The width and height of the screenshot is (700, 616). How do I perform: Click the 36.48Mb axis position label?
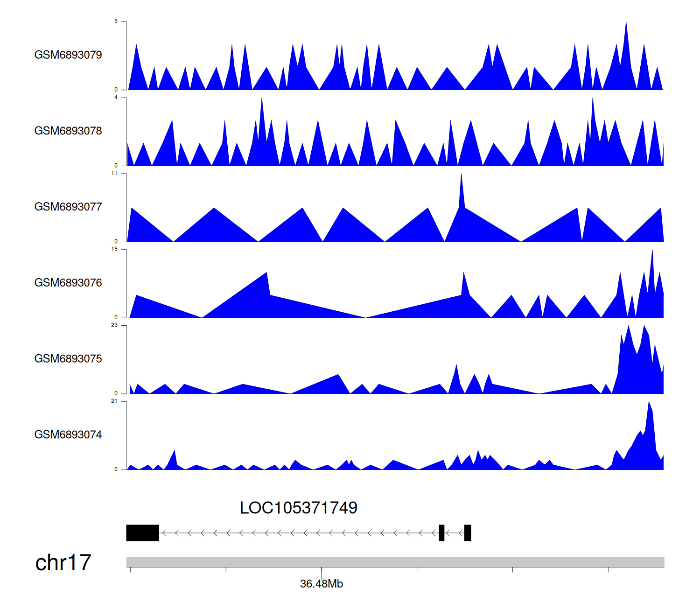[x=321, y=584]
